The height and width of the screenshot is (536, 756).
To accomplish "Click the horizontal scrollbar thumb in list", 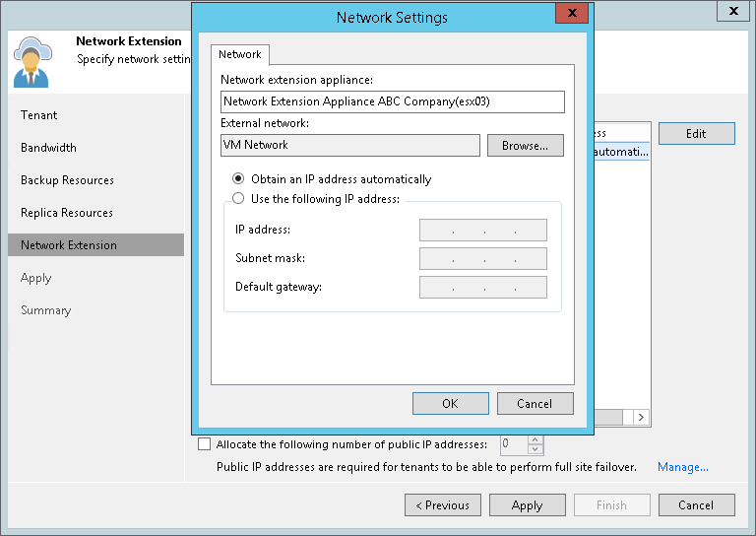I will [608, 418].
